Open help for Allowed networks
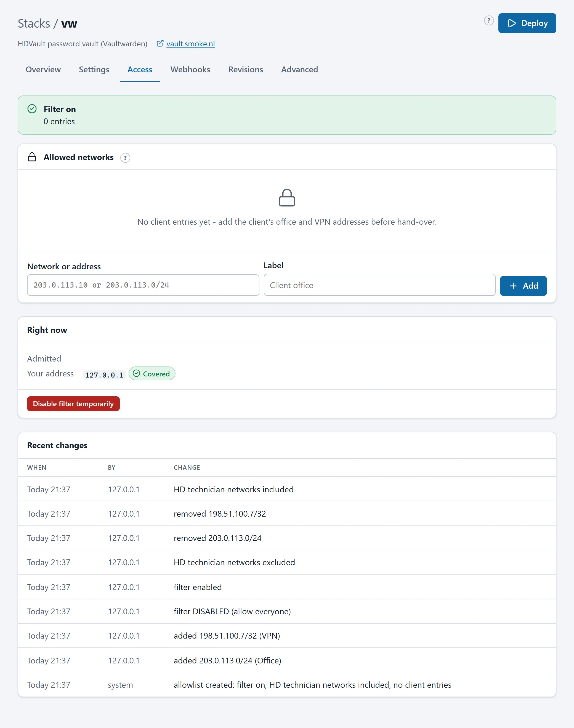This screenshot has height=728, width=574. point(125,158)
